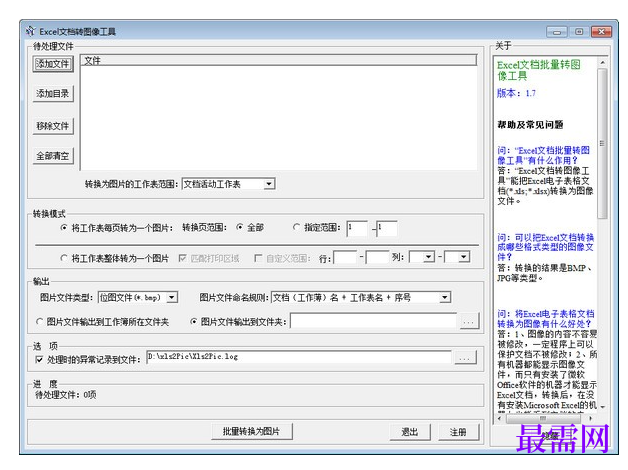Open the second 列 dropdown
628x470 pixels.
coord(457,257)
